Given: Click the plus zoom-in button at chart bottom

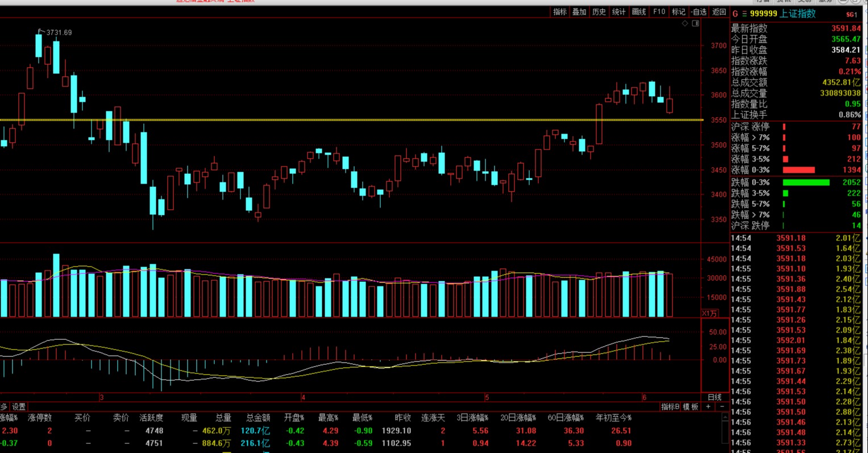Looking at the screenshot, I should 708,406.
